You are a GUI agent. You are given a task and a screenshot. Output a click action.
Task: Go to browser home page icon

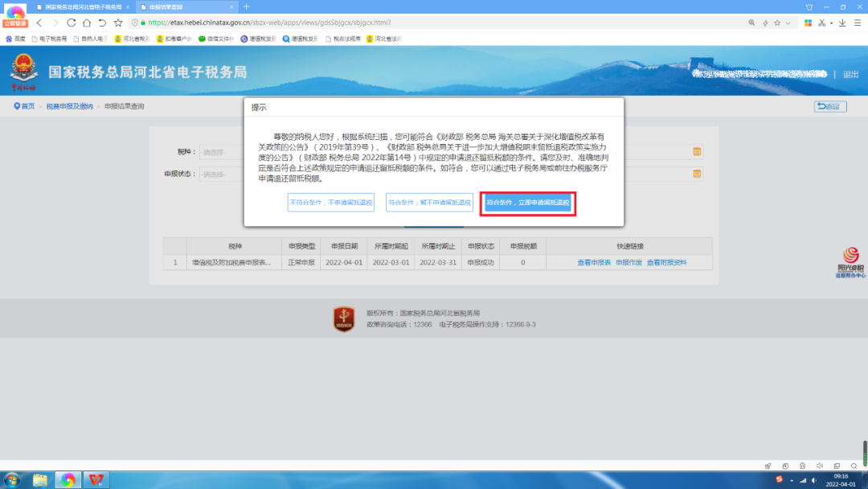point(87,23)
